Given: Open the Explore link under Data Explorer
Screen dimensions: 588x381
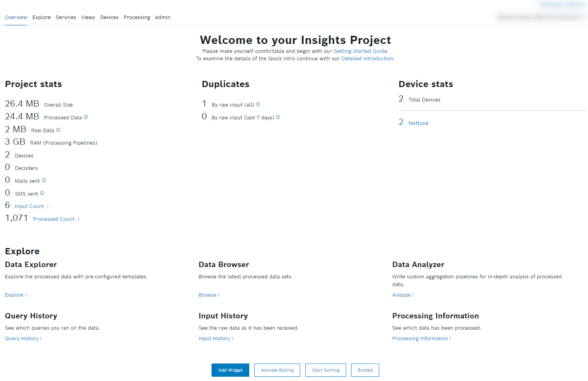Looking at the screenshot, I should tap(14, 295).
